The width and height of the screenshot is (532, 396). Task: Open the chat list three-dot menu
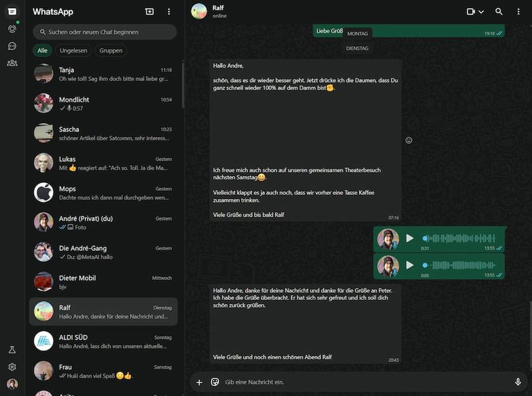pyautogui.click(x=169, y=12)
